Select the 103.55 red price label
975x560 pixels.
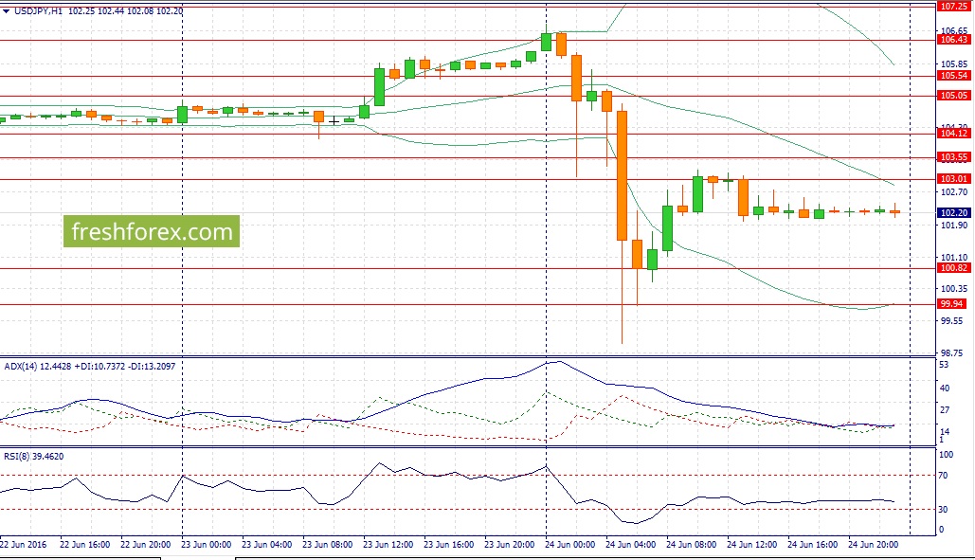(953, 158)
